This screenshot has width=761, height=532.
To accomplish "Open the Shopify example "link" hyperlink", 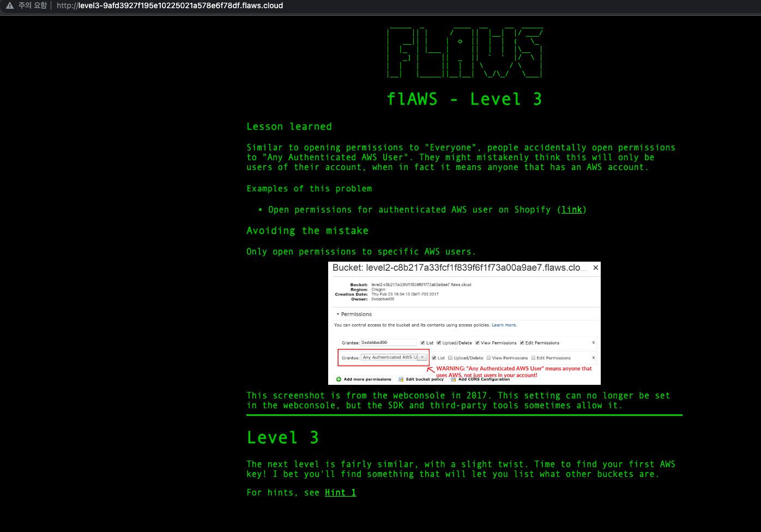I will (x=572, y=209).
